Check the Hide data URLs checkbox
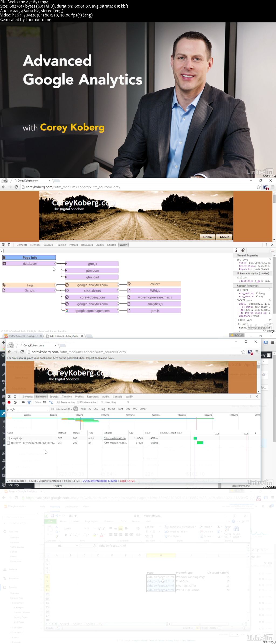276x644 pixels. (x=52, y=409)
